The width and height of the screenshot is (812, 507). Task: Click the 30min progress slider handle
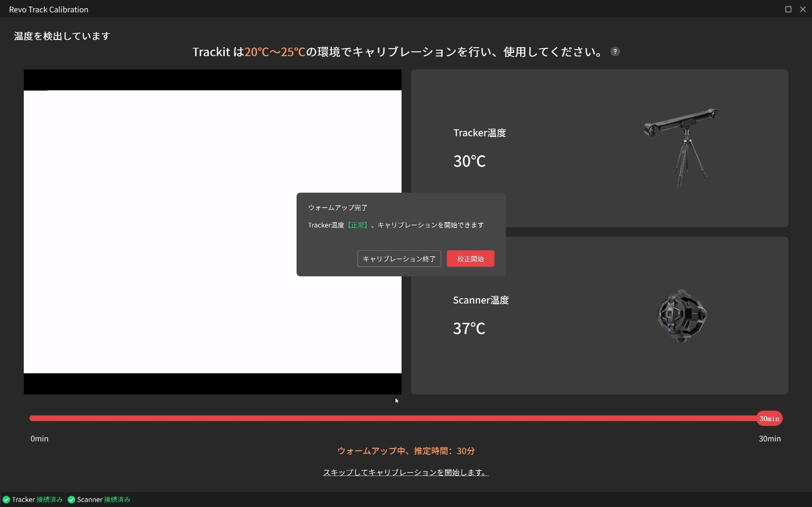769,419
